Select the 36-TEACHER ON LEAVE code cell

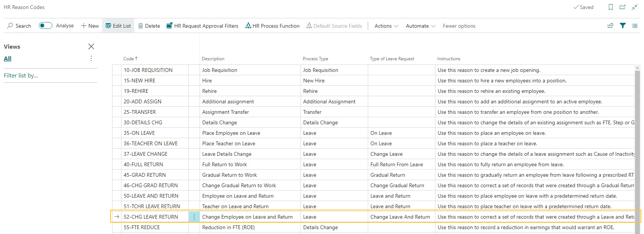(155, 143)
